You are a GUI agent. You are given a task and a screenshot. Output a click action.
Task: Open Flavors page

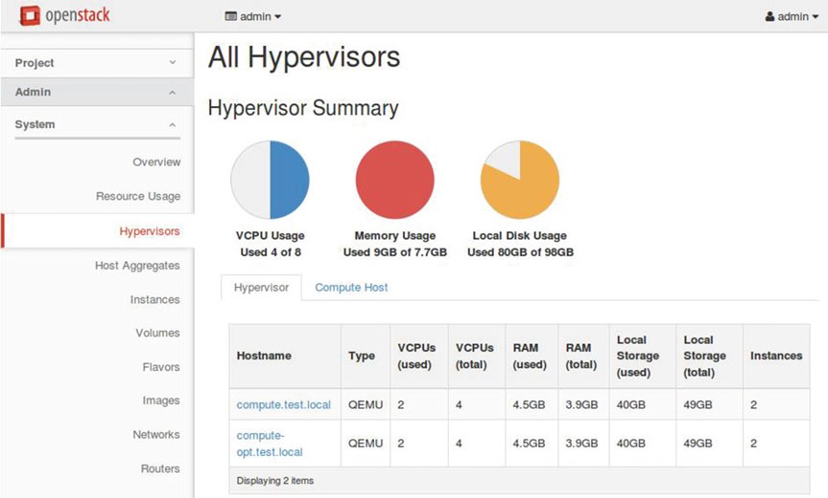pos(161,367)
